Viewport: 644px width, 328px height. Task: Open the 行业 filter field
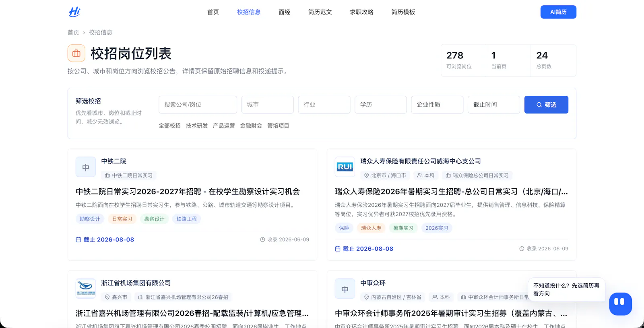point(324,105)
